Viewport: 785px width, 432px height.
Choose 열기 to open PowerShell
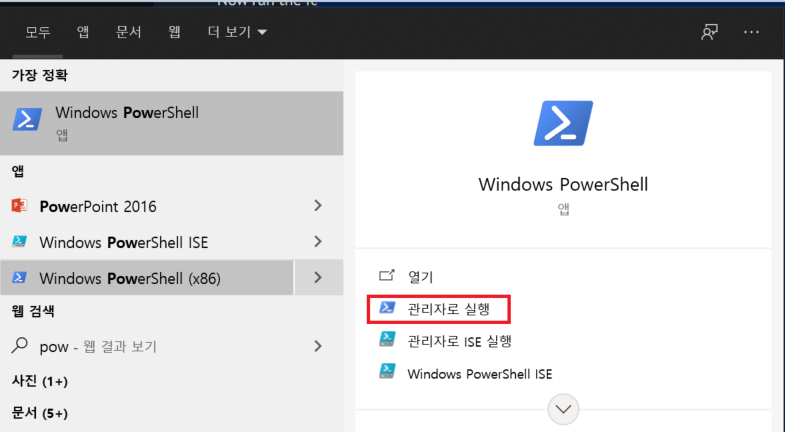click(x=421, y=277)
